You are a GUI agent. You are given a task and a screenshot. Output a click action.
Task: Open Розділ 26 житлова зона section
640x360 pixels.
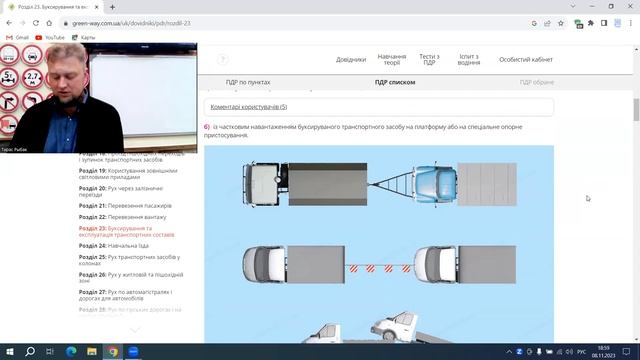pyautogui.click(x=131, y=278)
